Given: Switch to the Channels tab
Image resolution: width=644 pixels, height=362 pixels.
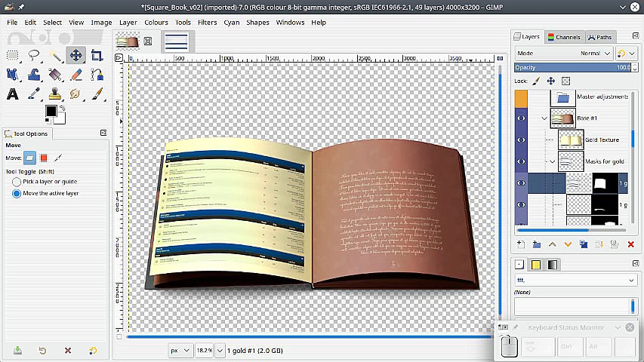Looking at the screenshot, I should [564, 37].
